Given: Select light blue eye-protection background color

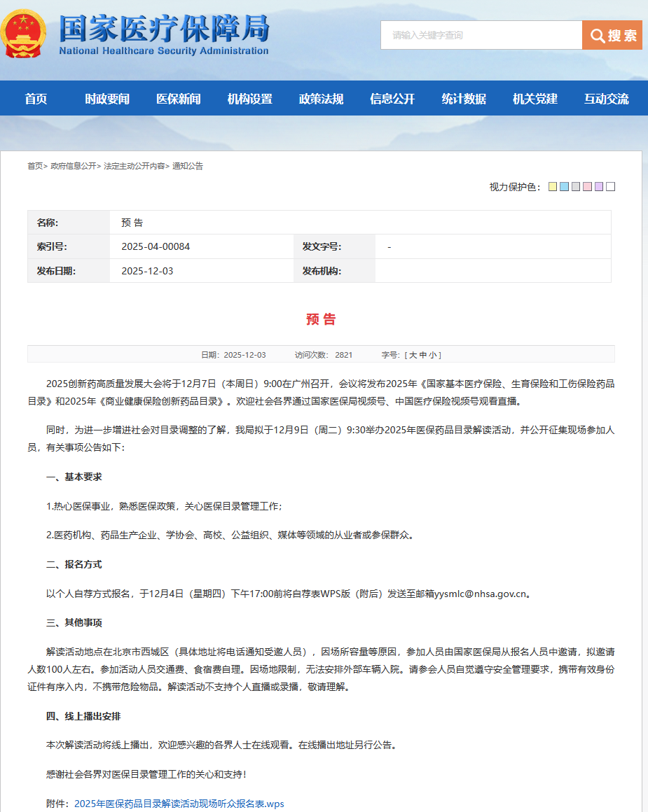Looking at the screenshot, I should coord(564,187).
